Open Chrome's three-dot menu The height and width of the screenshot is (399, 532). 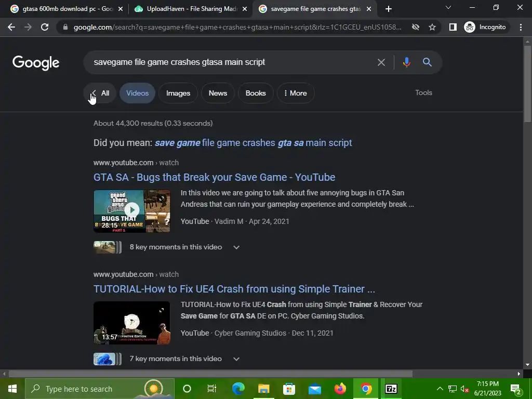point(521,27)
